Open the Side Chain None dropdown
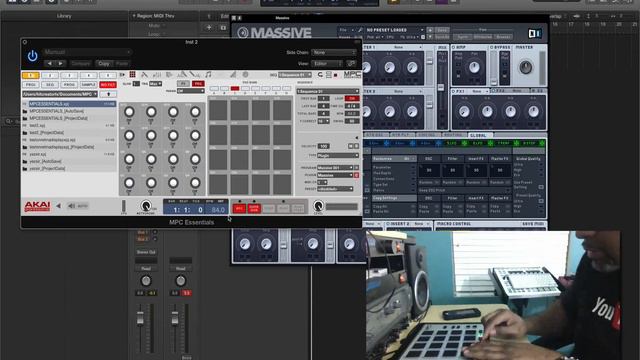The width and height of the screenshot is (640, 360). tap(333, 52)
